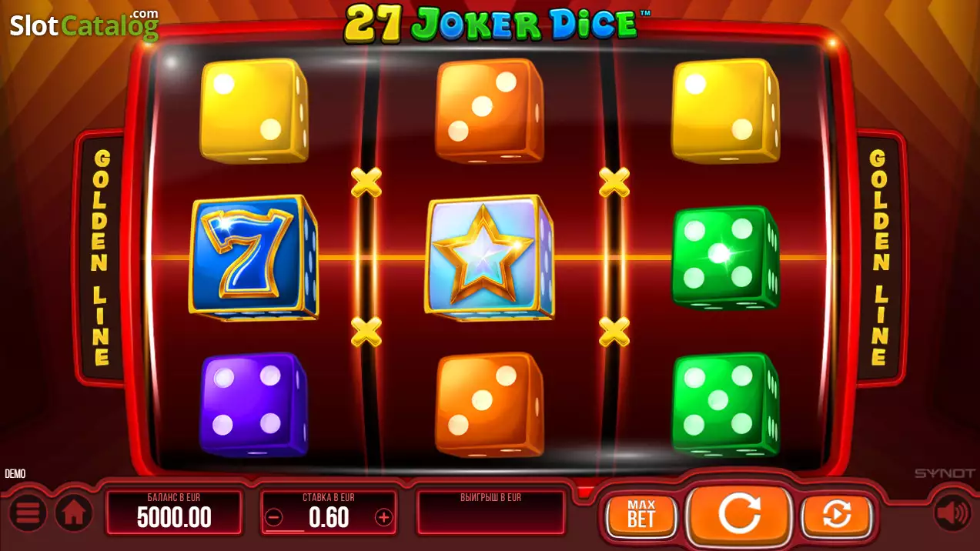
Task: Click the win amount display field
Action: coord(490,513)
